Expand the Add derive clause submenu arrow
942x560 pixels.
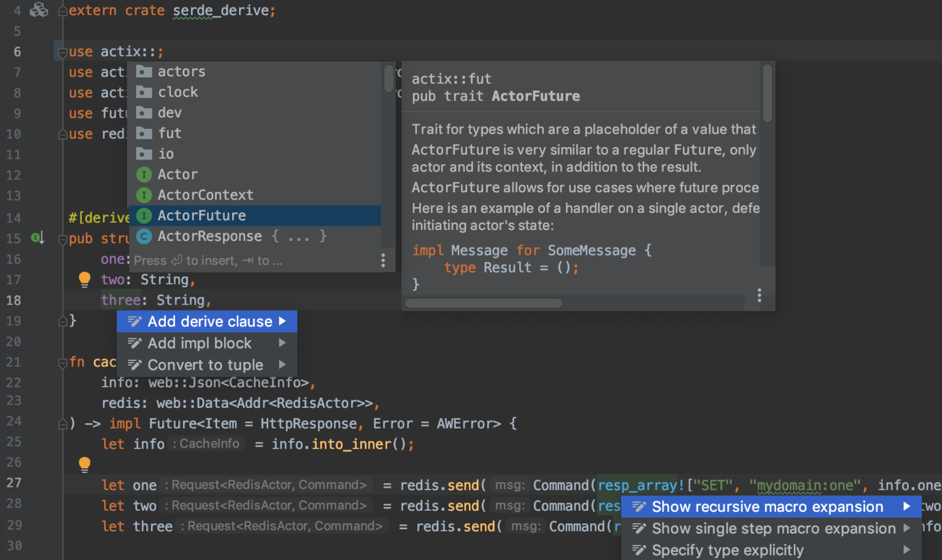[x=283, y=321]
